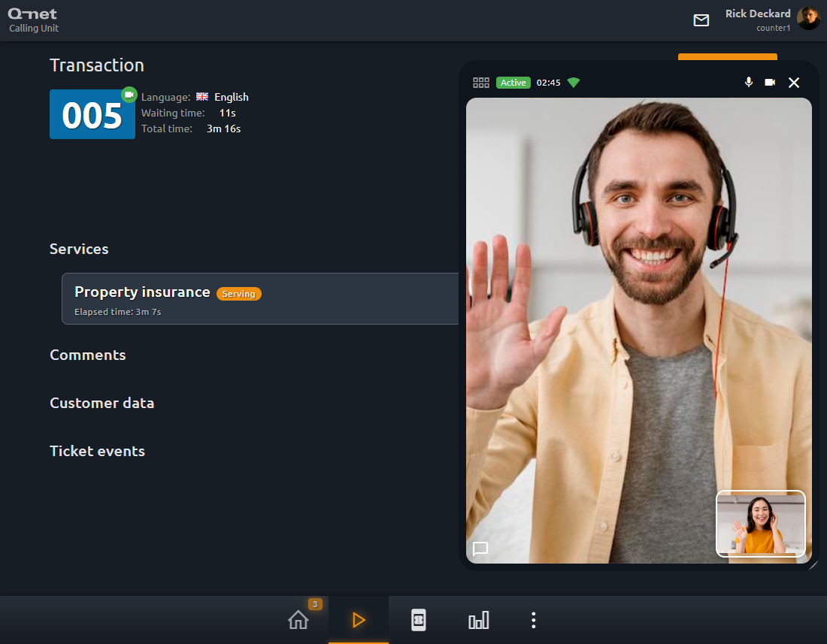The width and height of the screenshot is (827, 644).
Task: Select the Property insurance service card
Action: tap(261, 299)
